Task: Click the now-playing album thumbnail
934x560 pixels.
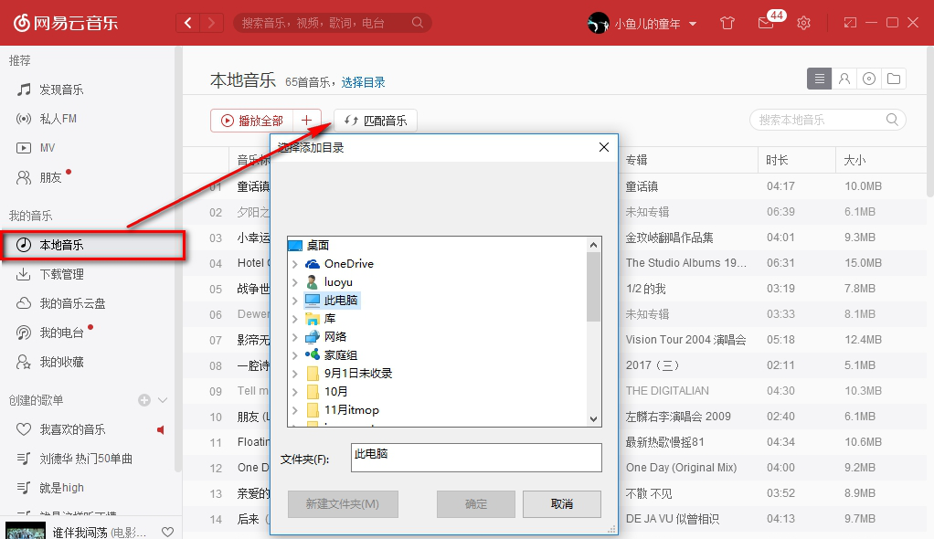Action: 26,530
